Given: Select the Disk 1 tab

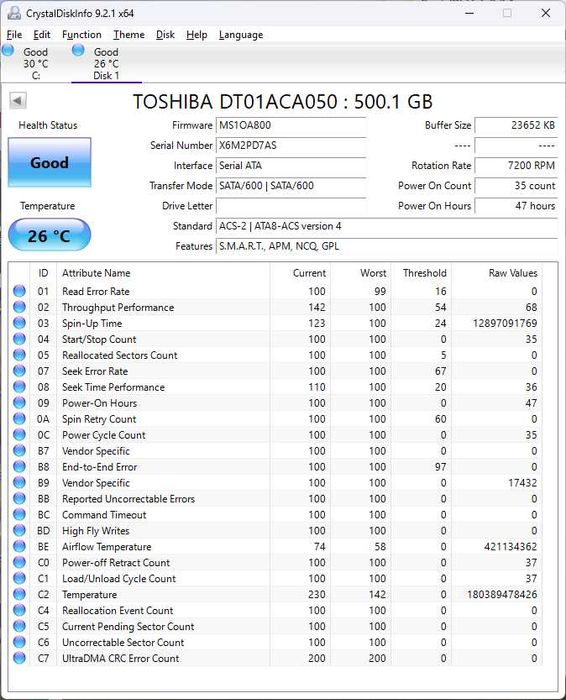Looking at the screenshot, I should point(106,63).
